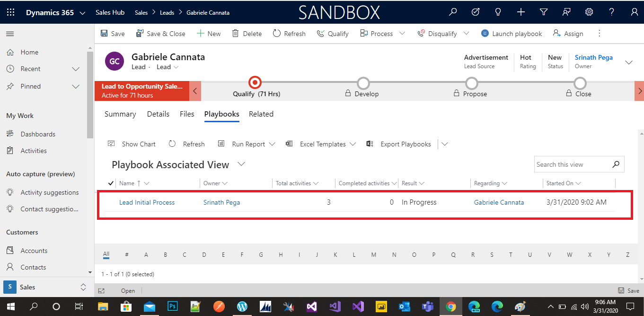This screenshot has height=316, width=644.
Task: Open Dynamics 365 settings gear
Action: [x=589, y=12]
